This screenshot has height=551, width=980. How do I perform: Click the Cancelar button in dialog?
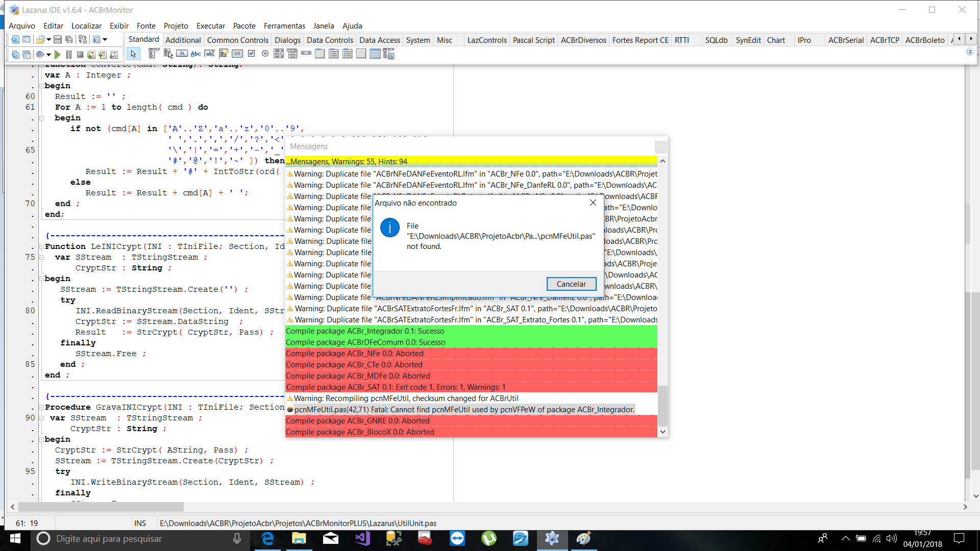(x=571, y=284)
